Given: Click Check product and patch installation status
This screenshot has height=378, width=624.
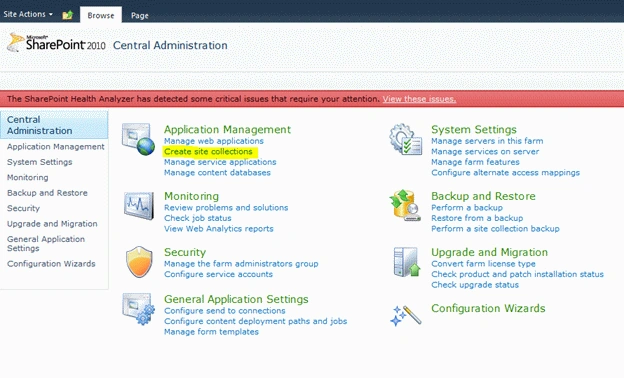Looking at the screenshot, I should (517, 274).
